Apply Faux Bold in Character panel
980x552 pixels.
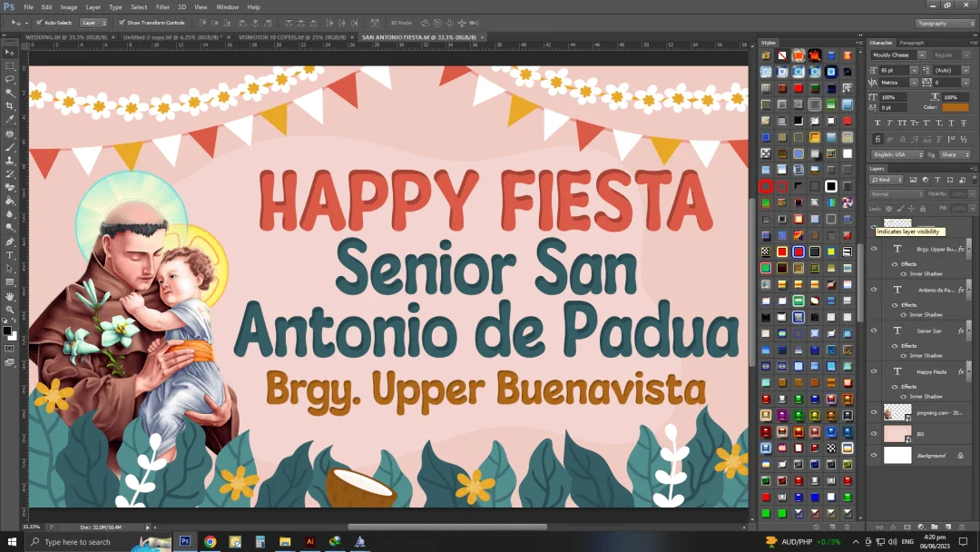pyautogui.click(x=877, y=123)
